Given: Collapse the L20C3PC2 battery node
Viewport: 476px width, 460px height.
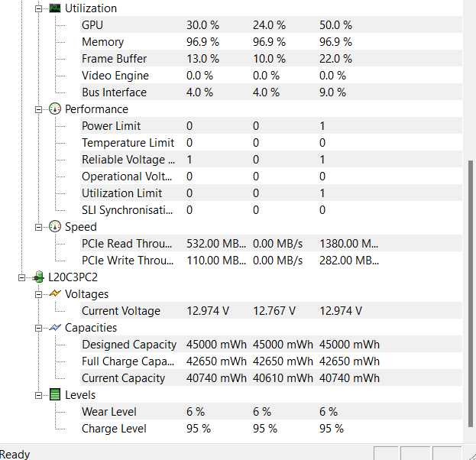Looking at the screenshot, I should tap(22, 277).
